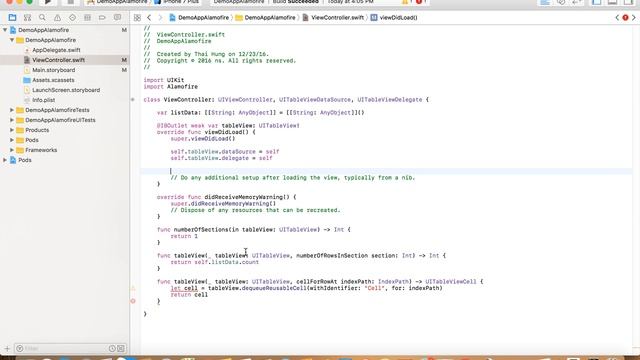The width and height of the screenshot is (640, 360).
Task: Open the DemoAppAlamofire project jump bar crumb
Action: pyautogui.click(x=199, y=18)
